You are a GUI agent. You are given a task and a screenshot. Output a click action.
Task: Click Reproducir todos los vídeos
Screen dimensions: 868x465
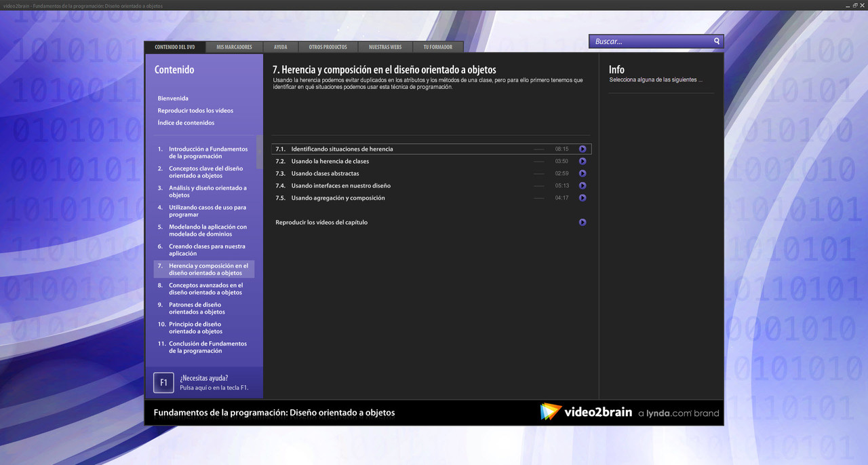(195, 111)
